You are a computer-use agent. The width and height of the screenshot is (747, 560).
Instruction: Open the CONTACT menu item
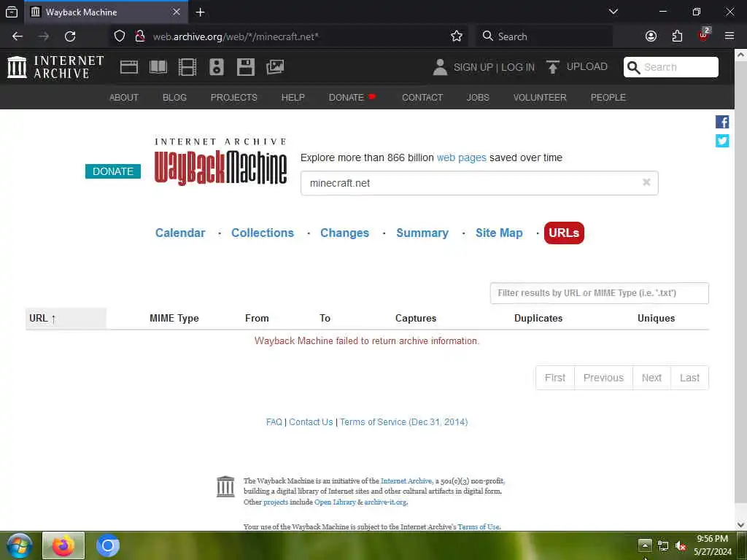point(422,97)
